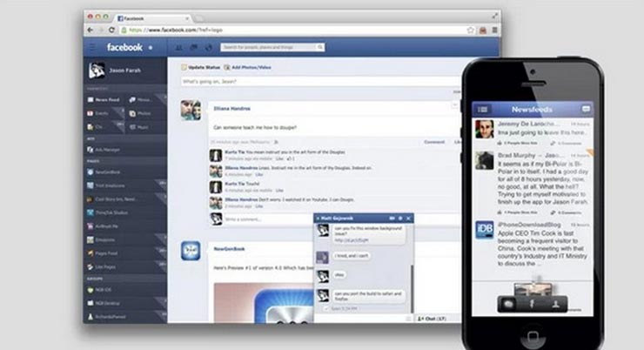Screen dimensions: 644x350
Task: Open the Illiana Hendrex post author name
Action: [232, 109]
